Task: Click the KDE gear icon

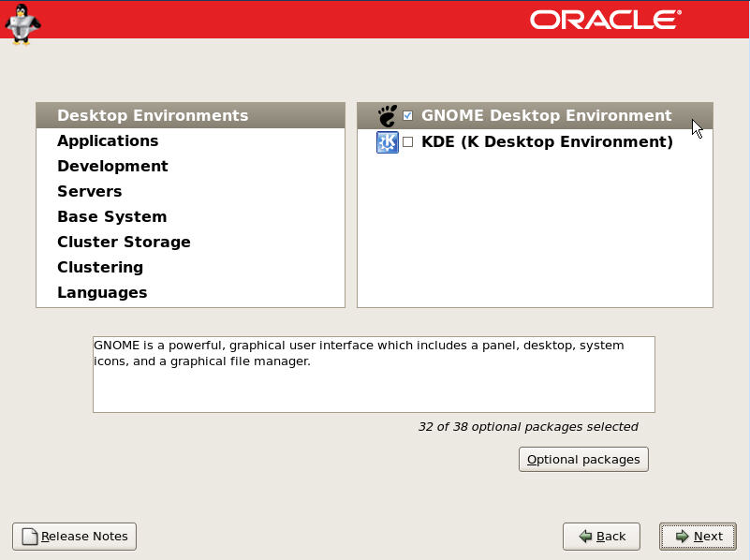Action: tap(388, 142)
